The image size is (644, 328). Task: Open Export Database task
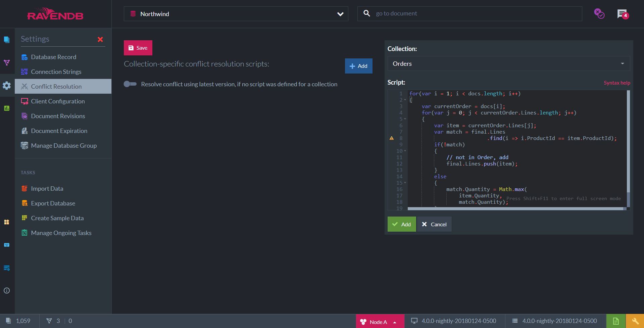63,203
